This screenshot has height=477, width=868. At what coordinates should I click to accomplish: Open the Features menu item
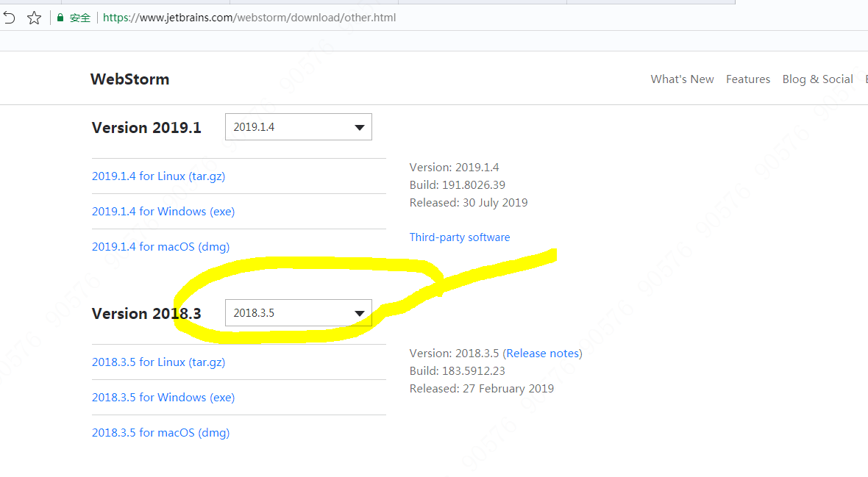point(748,79)
